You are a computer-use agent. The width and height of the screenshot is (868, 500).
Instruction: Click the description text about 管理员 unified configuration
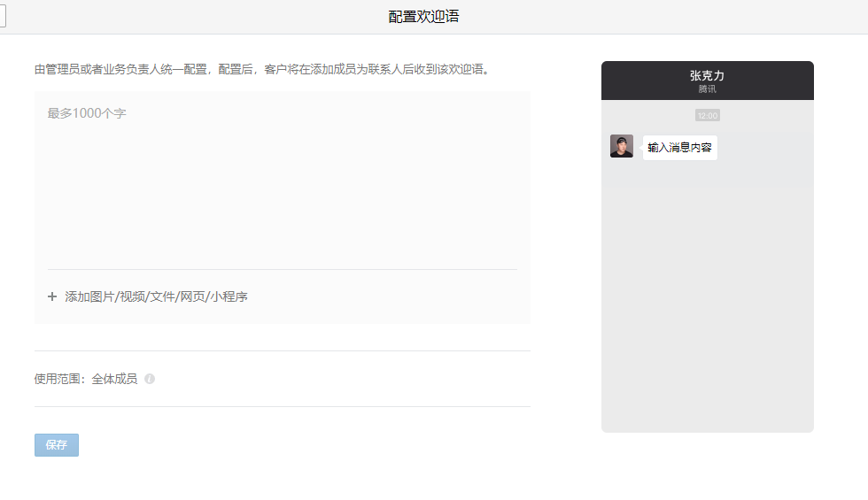point(261,69)
